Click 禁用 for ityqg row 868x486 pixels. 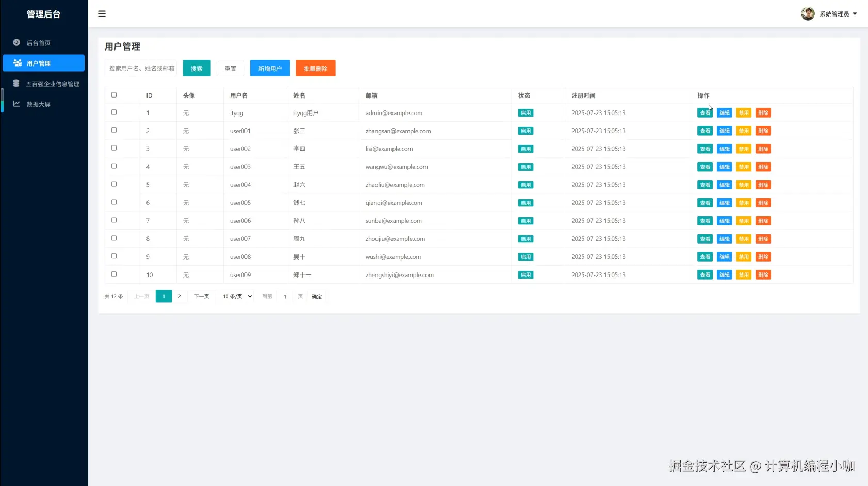coord(744,113)
